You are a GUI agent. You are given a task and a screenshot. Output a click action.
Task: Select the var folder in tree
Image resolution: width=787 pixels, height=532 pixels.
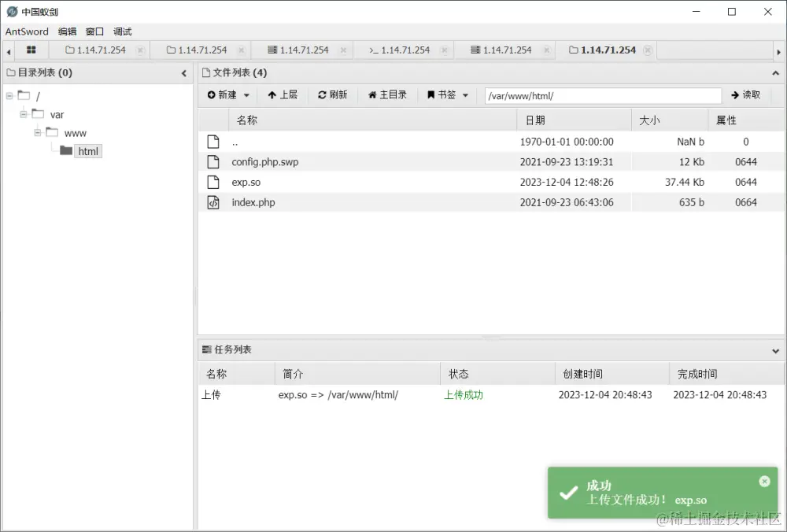click(57, 115)
